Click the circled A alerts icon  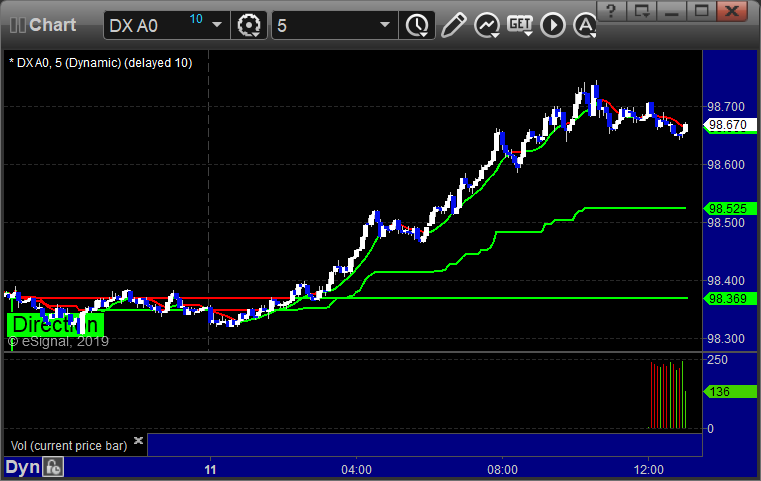[x=583, y=25]
